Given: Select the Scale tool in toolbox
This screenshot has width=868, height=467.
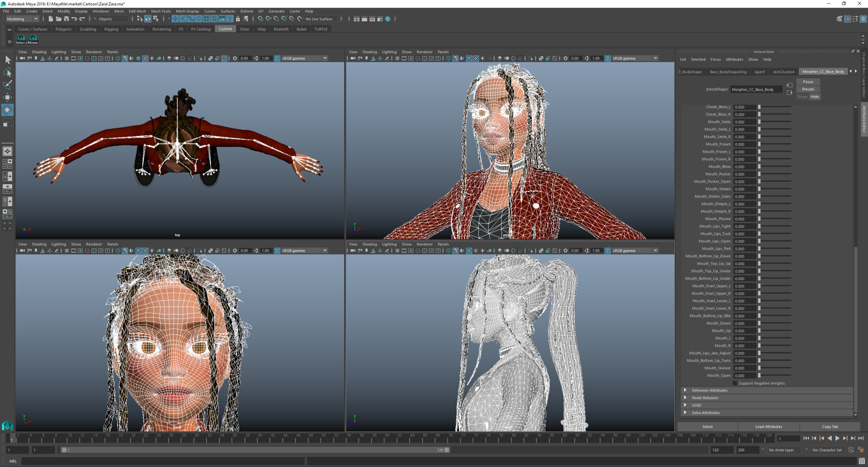Looking at the screenshot, I should pos(7,124).
